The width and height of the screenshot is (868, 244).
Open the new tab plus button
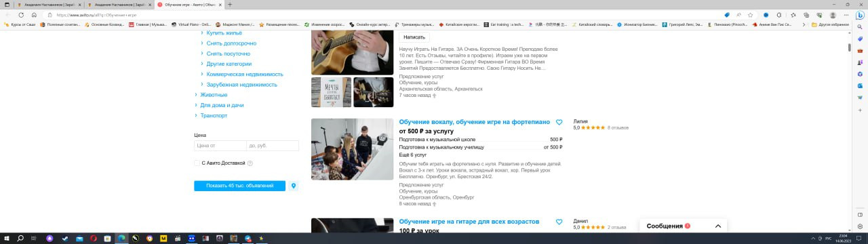click(229, 4)
